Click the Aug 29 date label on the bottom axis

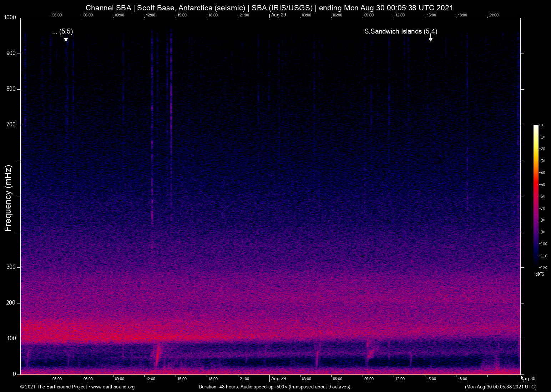pos(278,379)
